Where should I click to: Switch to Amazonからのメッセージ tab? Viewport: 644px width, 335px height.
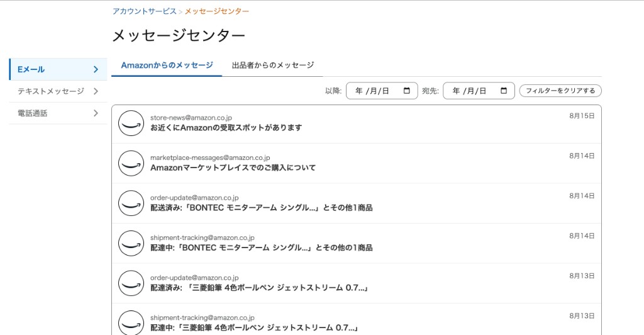[x=167, y=65]
